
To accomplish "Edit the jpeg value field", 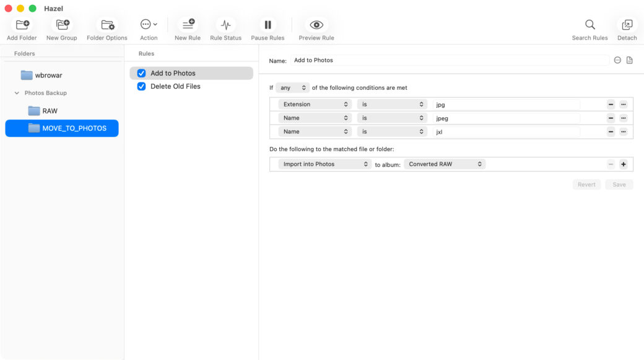I will tap(507, 118).
